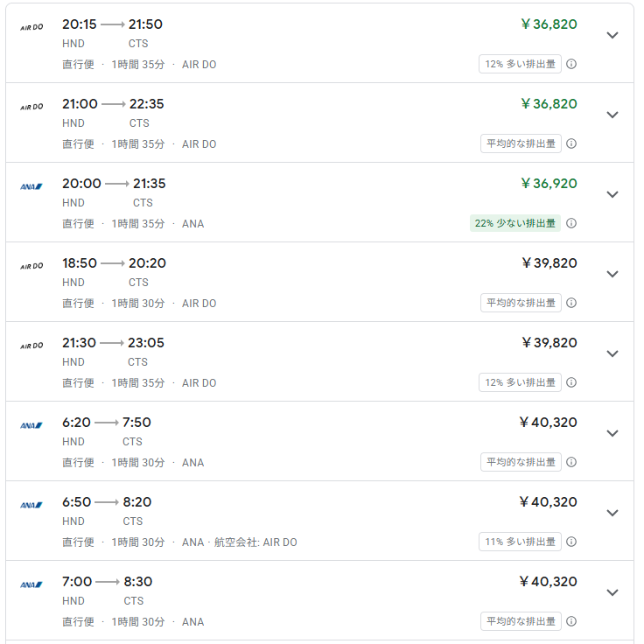Viewport: 644px width, 644px height.
Task: Click the 22% less emissions badge
Action: click(x=515, y=223)
